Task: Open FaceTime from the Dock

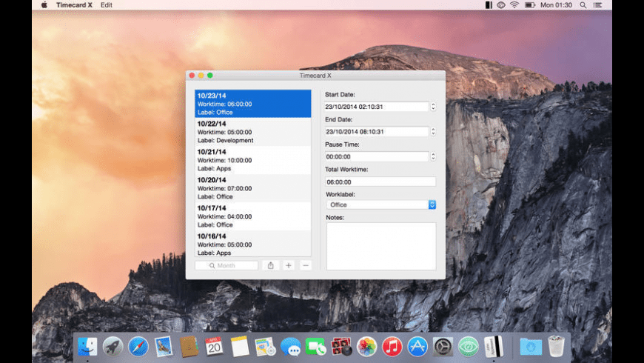Action: (316, 347)
